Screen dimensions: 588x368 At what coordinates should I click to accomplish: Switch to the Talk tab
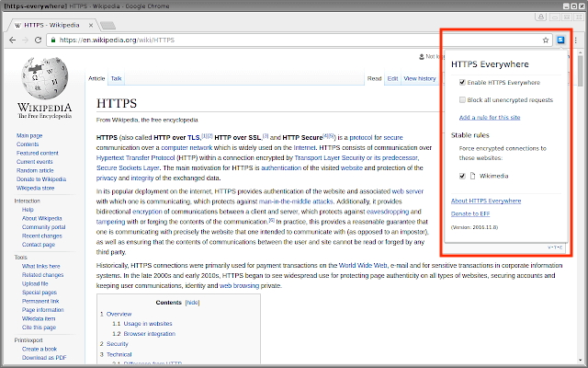tap(117, 79)
